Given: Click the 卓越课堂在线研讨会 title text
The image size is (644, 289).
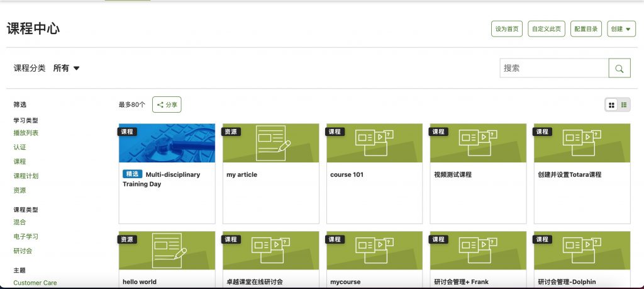Looking at the screenshot, I should 255,282.
